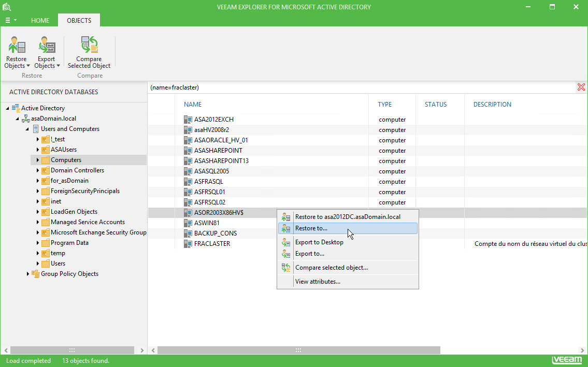Select the inet tree folder
588x367 pixels.
56,201
